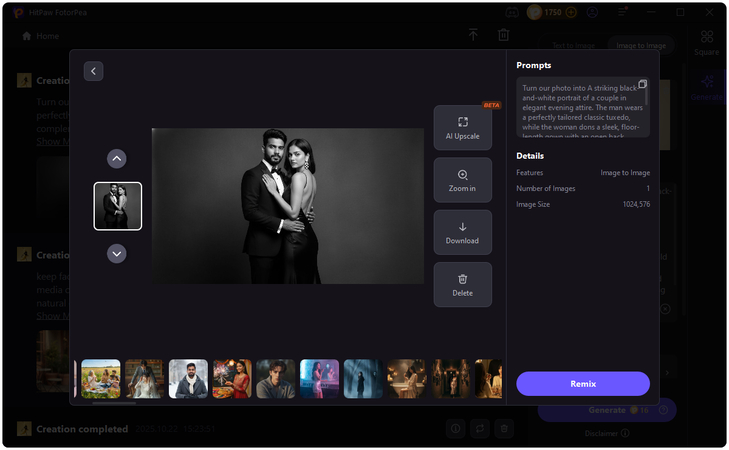729x450 pixels.
Task: Click the info icon in Creation completed row
Action: click(456, 429)
